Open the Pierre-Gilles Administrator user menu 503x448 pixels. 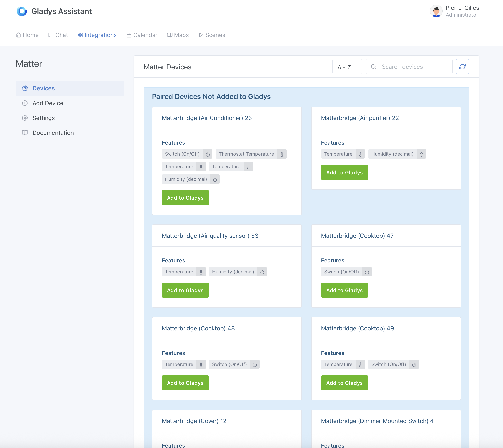(462, 11)
